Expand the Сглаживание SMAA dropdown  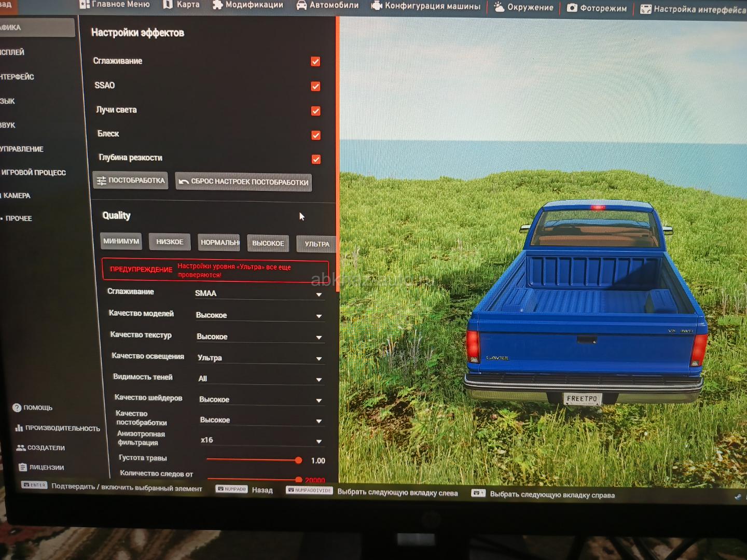pos(259,294)
